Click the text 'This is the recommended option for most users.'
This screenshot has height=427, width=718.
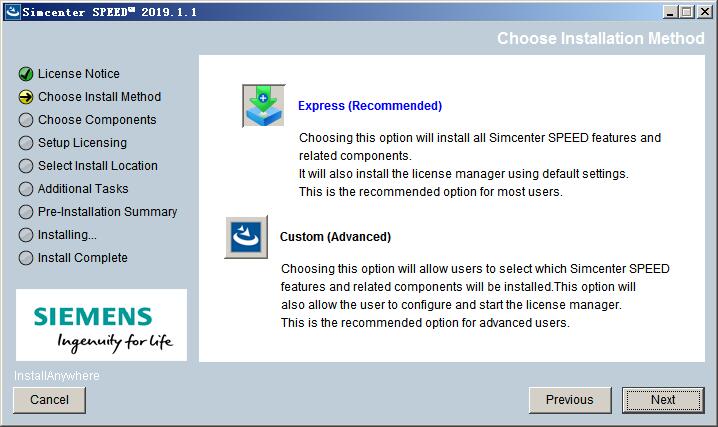point(431,192)
